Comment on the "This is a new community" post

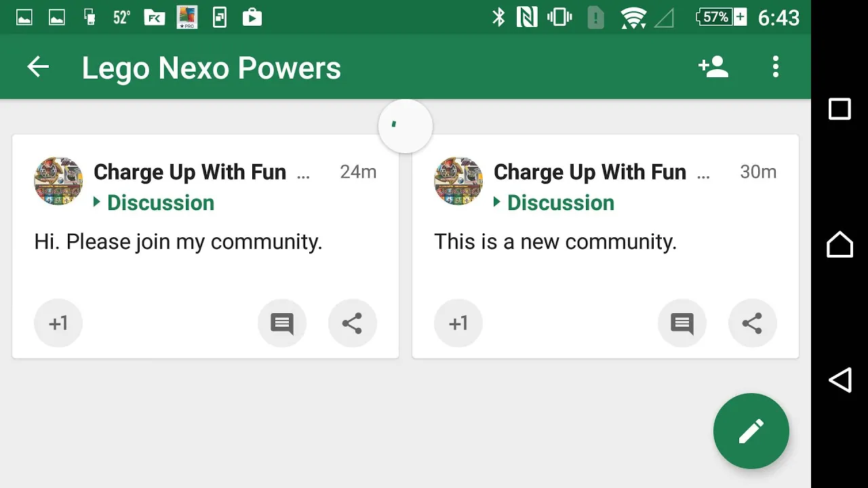click(682, 323)
